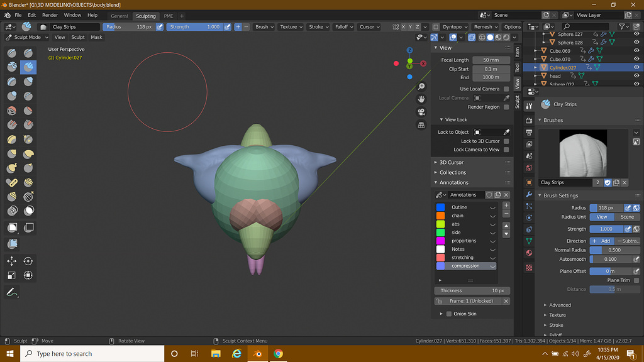Enable Lock Camera to View checkbox

tap(506, 150)
